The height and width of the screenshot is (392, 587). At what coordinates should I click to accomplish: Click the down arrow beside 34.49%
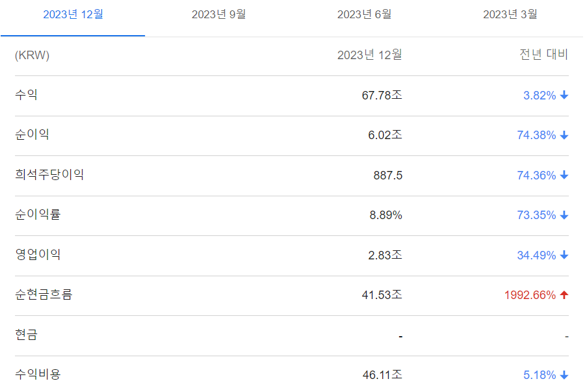click(x=564, y=255)
